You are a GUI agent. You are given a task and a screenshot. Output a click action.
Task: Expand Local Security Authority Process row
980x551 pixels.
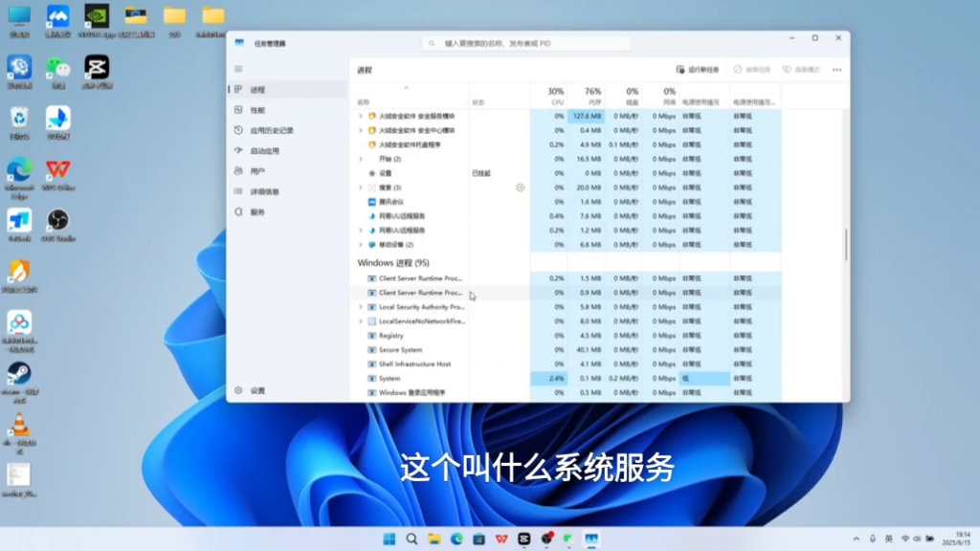click(x=361, y=307)
